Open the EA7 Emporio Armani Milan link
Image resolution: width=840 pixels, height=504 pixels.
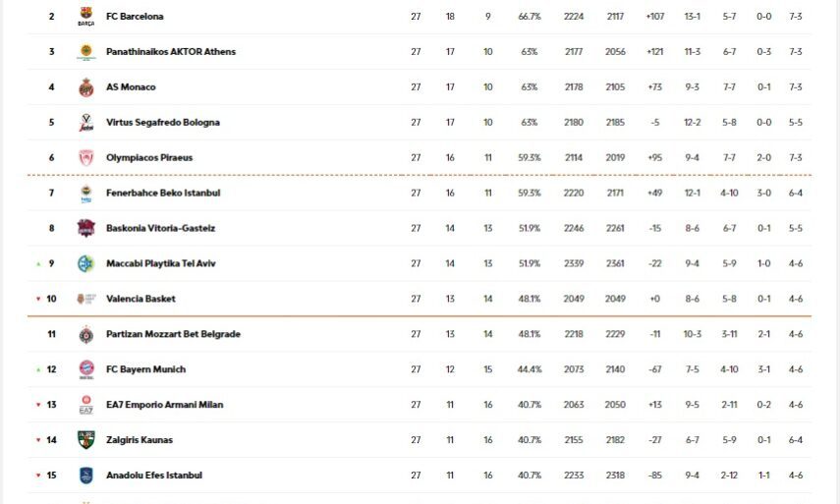pos(160,405)
